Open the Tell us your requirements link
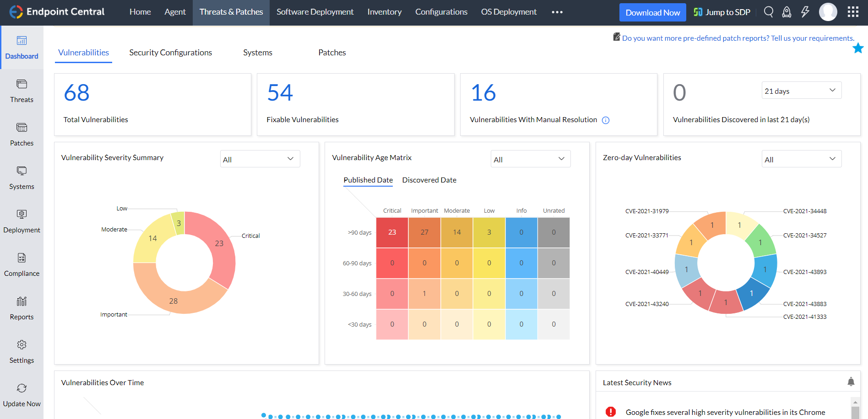This screenshot has height=419, width=868. point(813,38)
